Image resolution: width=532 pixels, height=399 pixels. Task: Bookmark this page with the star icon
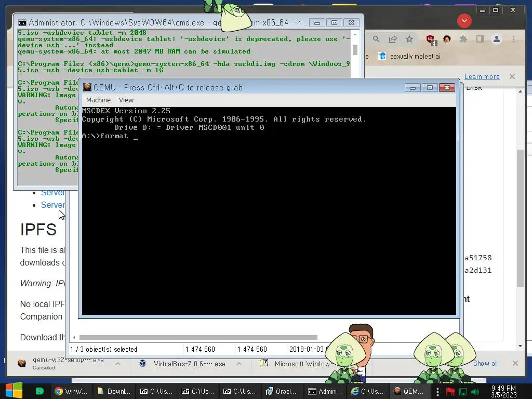pyautogui.click(x=409, y=39)
